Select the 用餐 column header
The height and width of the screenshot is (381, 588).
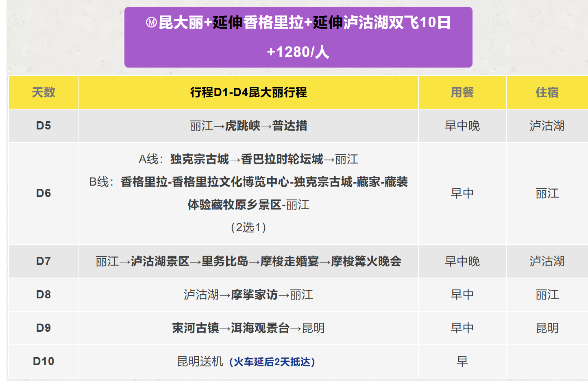pos(462,92)
